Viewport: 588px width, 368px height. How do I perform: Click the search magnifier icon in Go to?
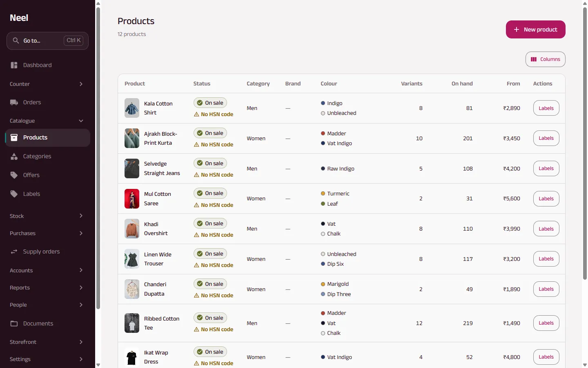[x=16, y=40]
